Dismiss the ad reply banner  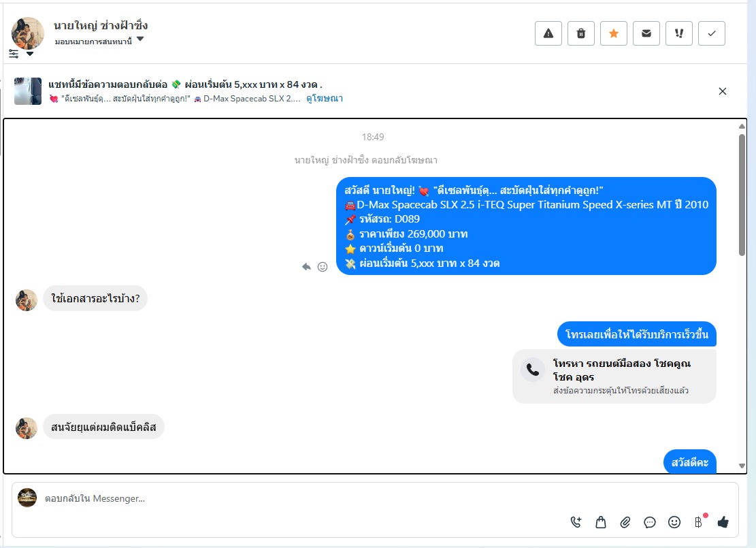click(x=722, y=91)
